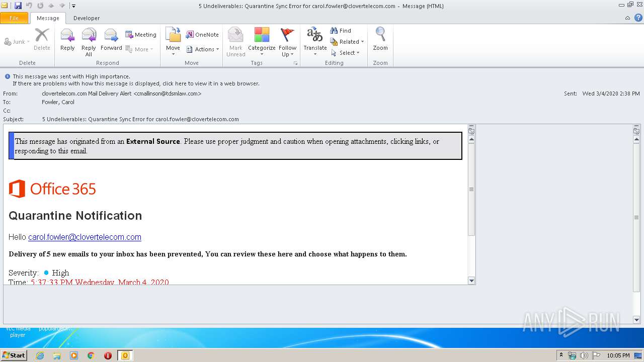Screen dimensions: 644x362
Task: Click the Windows Start button
Action: click(14, 355)
